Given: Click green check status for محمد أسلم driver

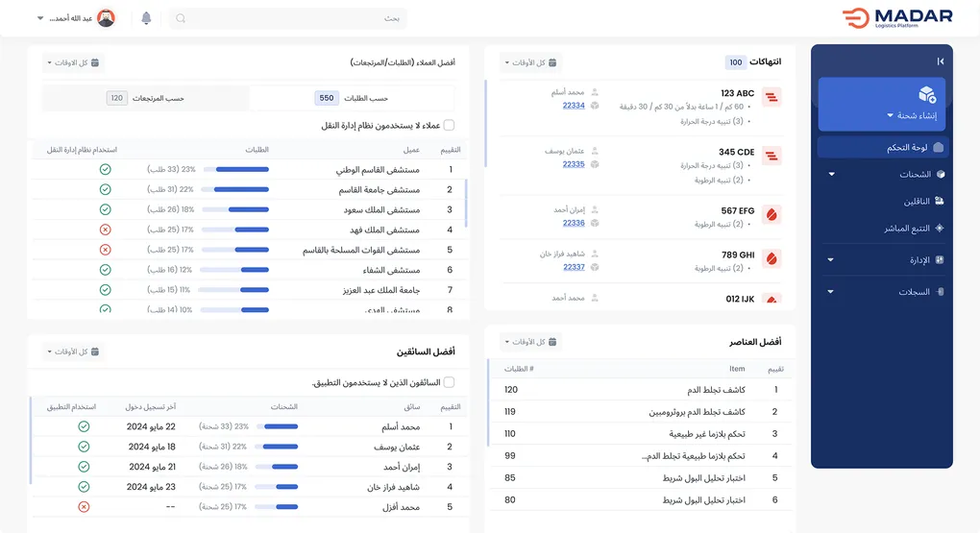Looking at the screenshot, I should click(84, 426).
